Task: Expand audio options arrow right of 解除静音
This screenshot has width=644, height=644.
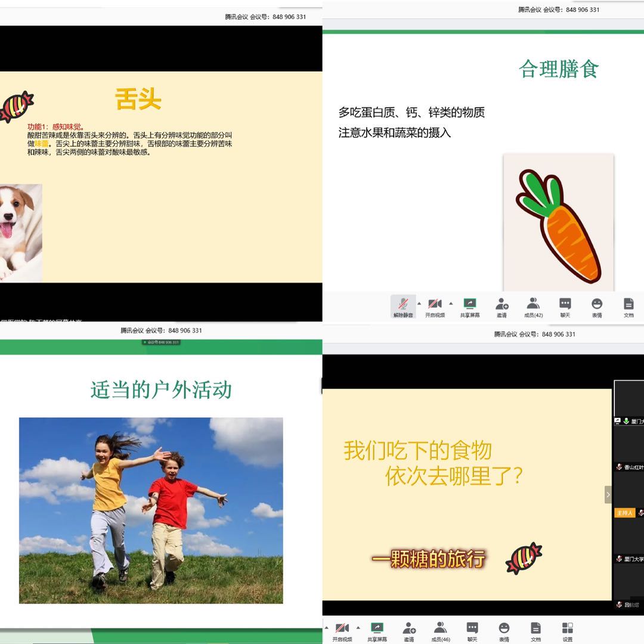Action: 419,303
